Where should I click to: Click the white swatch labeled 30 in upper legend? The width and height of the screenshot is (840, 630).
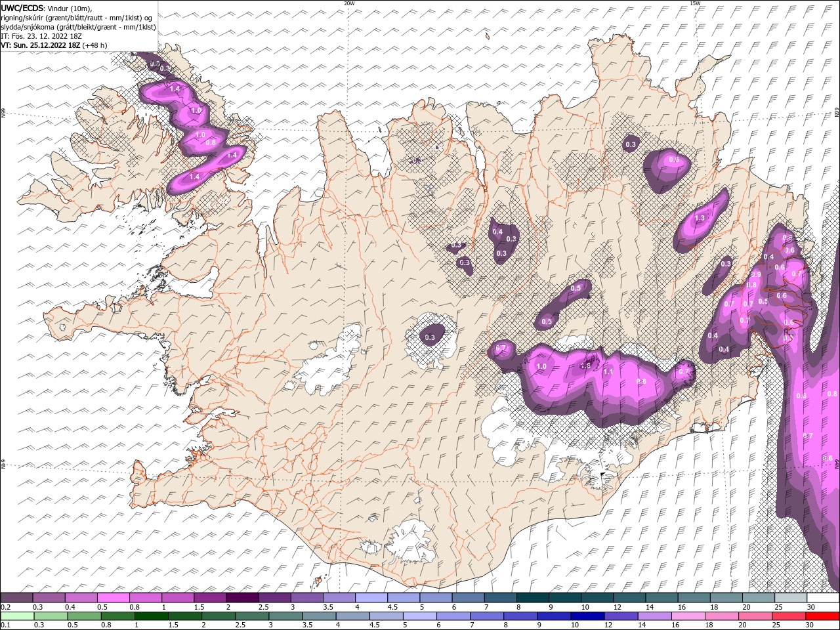pos(822,598)
